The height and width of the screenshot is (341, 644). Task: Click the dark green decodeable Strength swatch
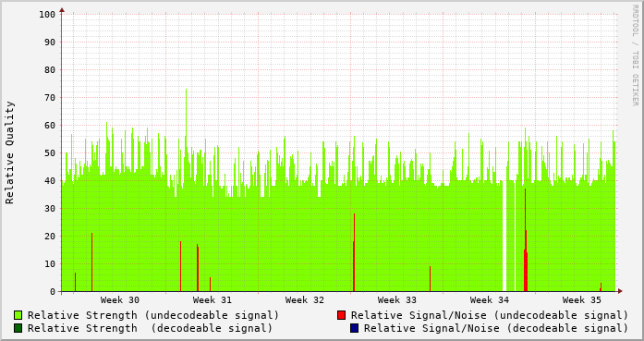click(x=18, y=328)
